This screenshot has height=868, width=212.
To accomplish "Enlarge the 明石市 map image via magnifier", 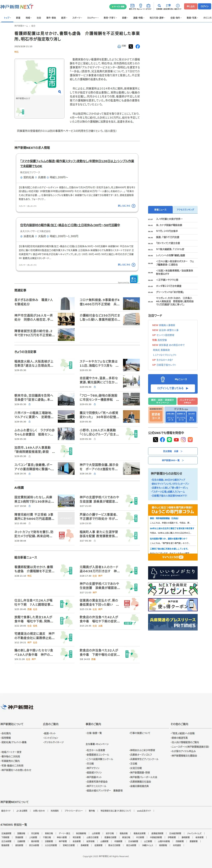I will point(60,92).
